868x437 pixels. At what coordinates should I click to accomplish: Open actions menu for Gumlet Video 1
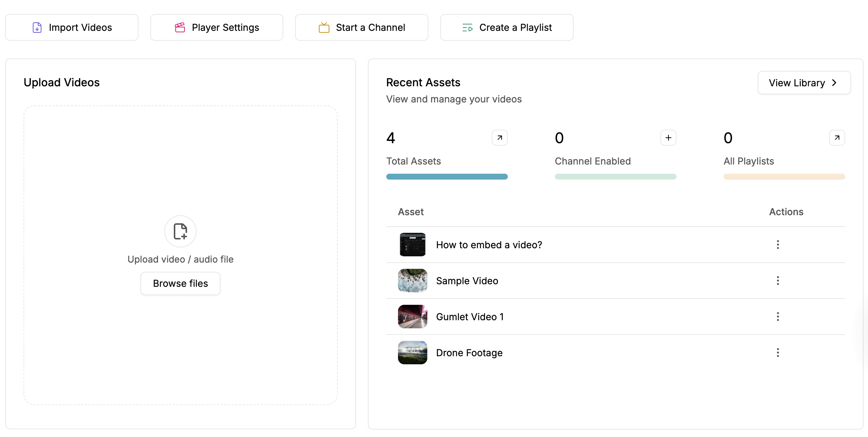pyautogui.click(x=778, y=317)
